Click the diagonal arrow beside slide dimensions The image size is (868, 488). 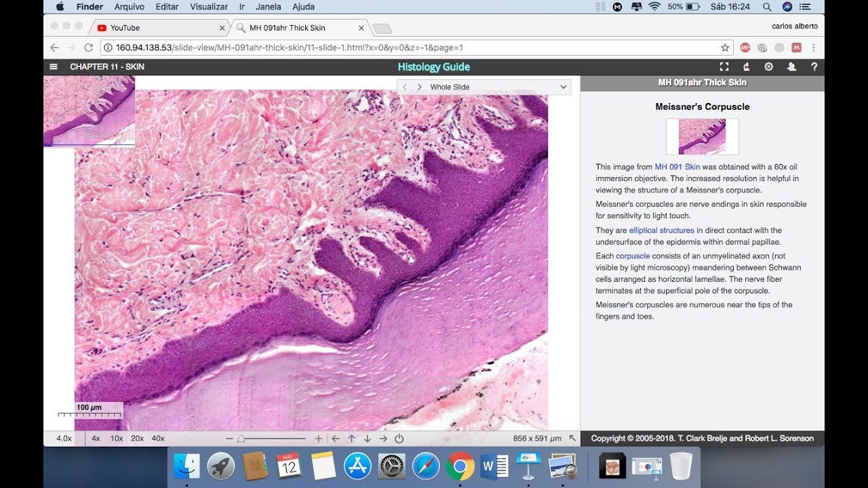pos(572,439)
